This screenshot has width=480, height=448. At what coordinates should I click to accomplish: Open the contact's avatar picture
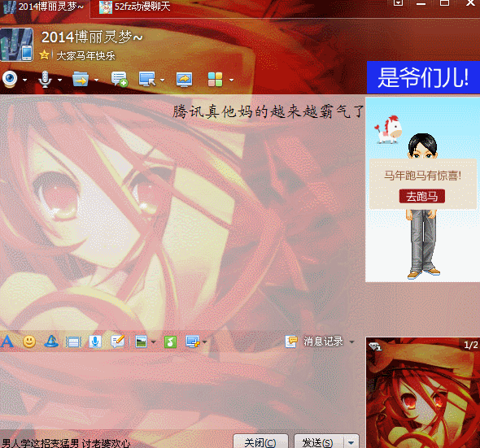pos(16,45)
